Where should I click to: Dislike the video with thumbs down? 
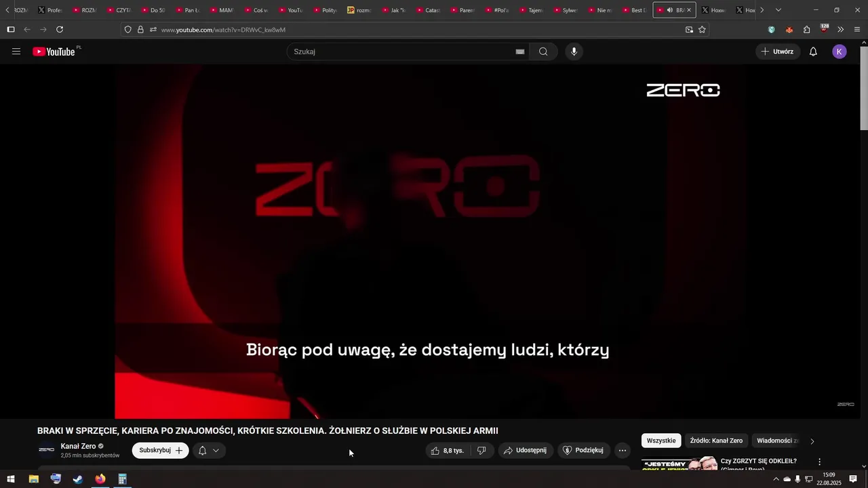click(x=482, y=450)
